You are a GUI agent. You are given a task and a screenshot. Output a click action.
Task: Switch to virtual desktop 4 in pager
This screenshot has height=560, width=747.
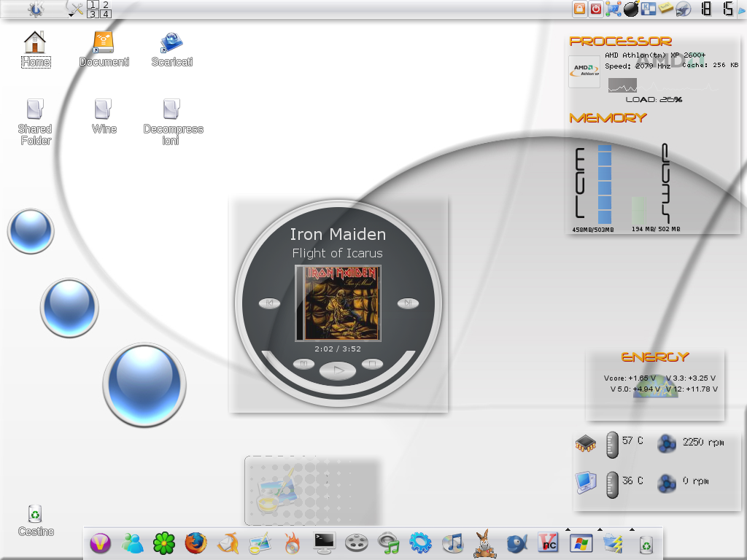pos(105,13)
